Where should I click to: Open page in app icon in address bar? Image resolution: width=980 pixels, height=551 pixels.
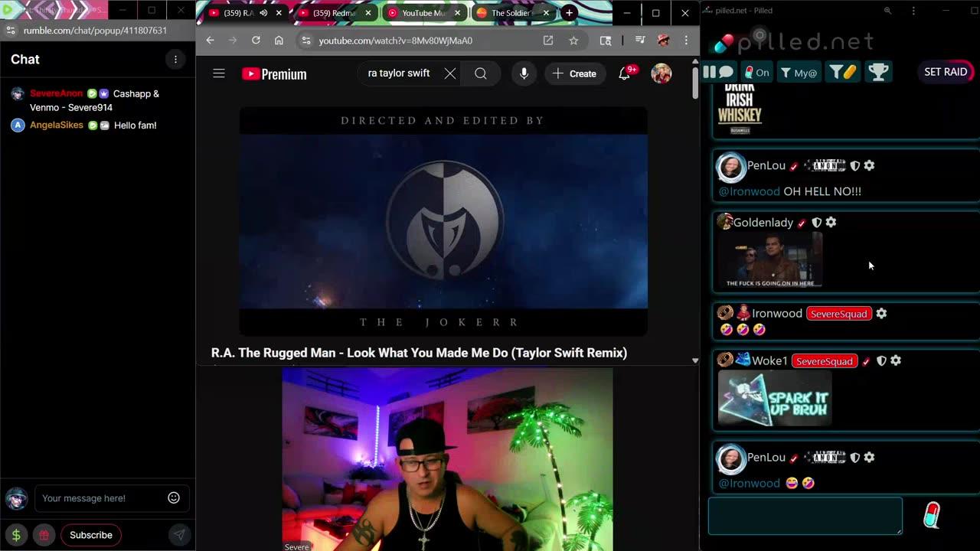click(548, 41)
